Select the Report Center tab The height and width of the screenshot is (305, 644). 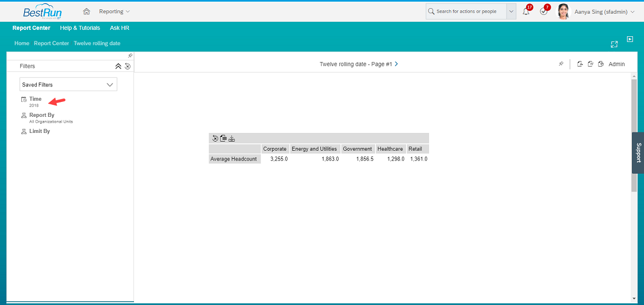click(x=31, y=28)
